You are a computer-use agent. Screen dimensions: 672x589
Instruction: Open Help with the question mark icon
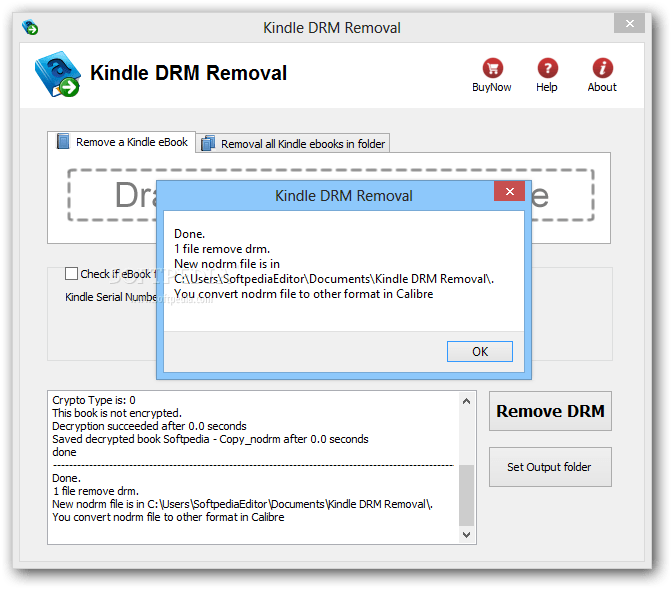547,68
